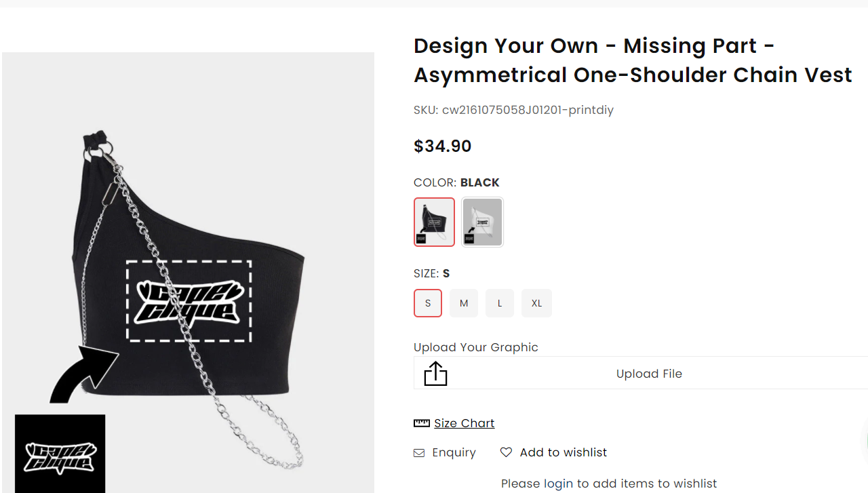Click the envelope icon next to Enquiry

(x=419, y=453)
